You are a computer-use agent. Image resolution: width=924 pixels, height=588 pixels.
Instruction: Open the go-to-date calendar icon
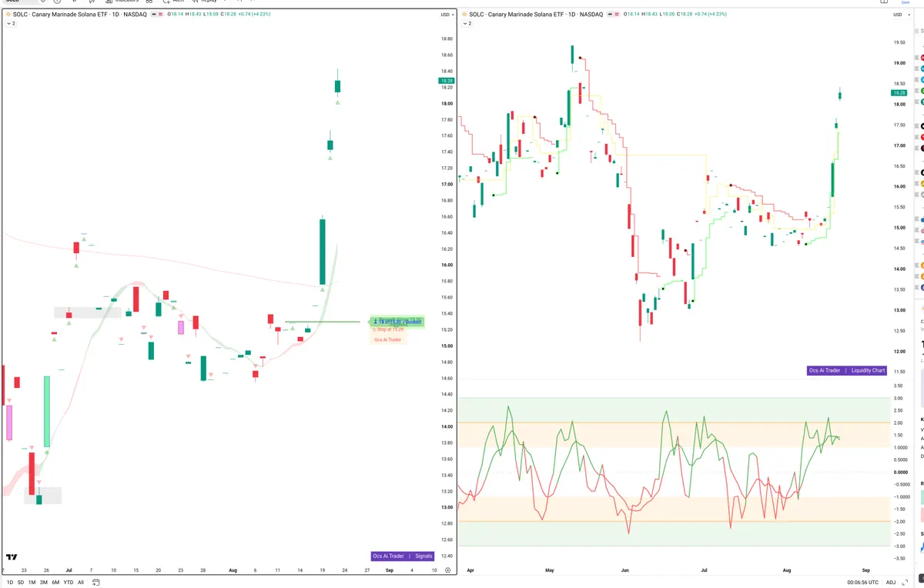pos(95,582)
